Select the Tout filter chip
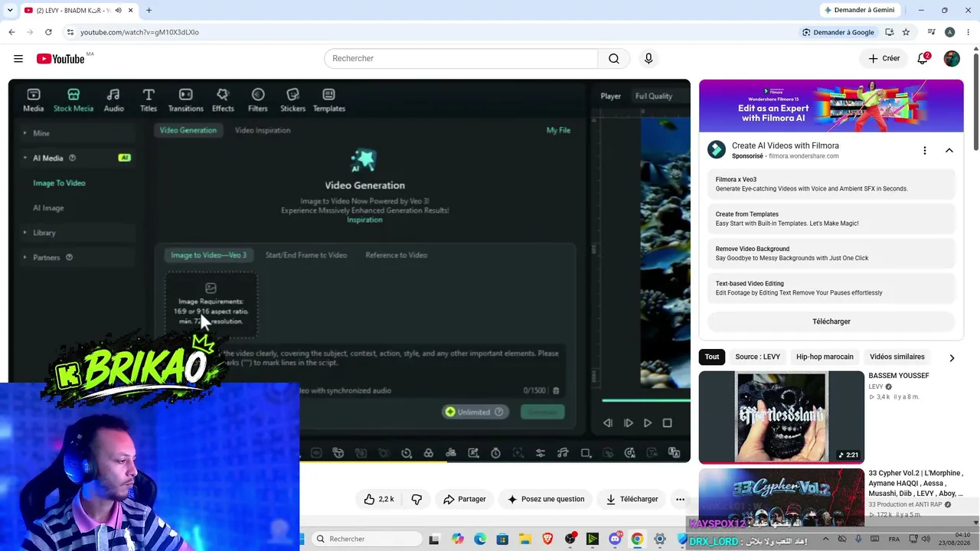This screenshot has width=980, height=551. click(x=712, y=357)
